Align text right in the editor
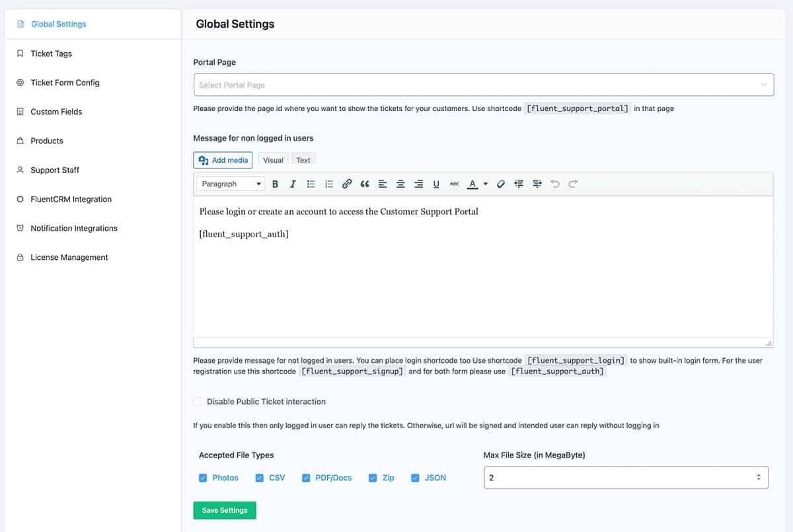Screen dimensions: 793x532 point(418,184)
